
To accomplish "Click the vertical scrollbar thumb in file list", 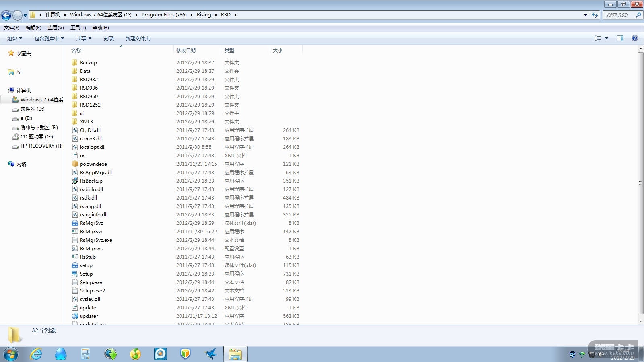I will pyautogui.click(x=640, y=183).
